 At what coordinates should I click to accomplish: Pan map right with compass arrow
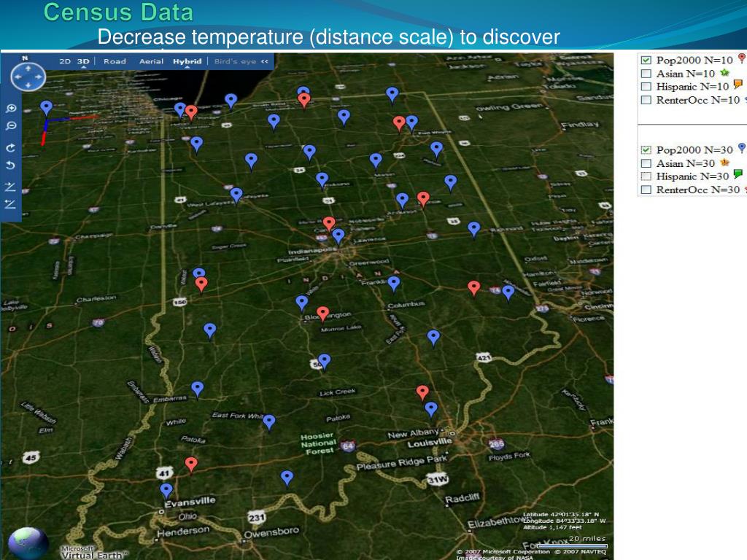[39, 77]
